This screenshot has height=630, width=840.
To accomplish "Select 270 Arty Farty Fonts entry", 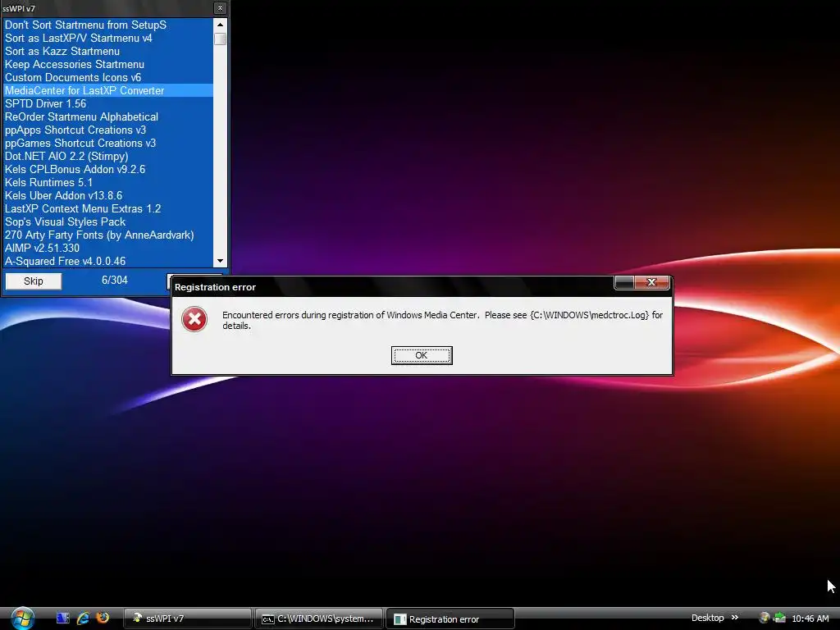I will [108, 235].
